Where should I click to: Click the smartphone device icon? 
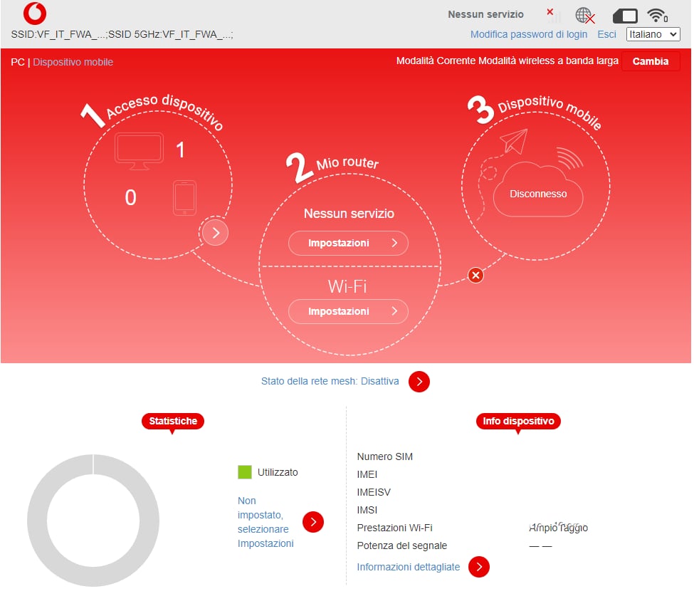point(184,198)
